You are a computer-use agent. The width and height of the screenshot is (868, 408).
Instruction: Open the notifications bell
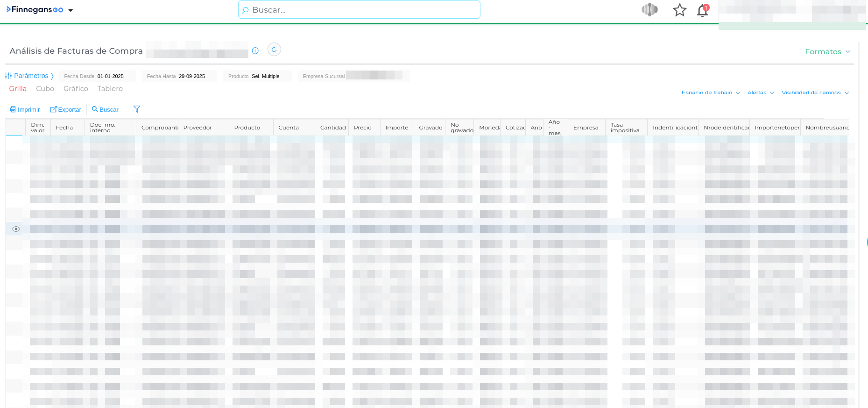702,10
